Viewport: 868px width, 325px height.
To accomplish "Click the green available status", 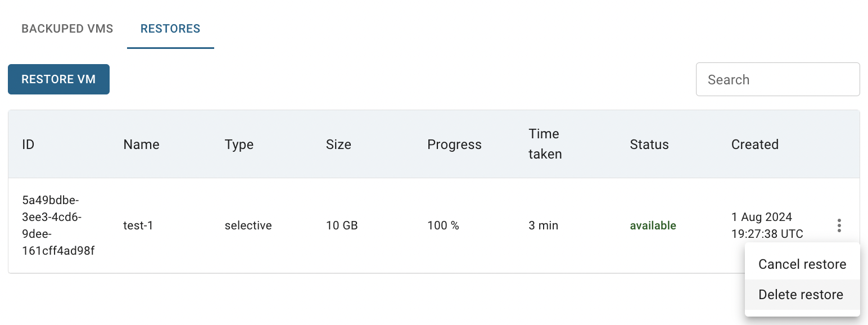I will click(653, 225).
